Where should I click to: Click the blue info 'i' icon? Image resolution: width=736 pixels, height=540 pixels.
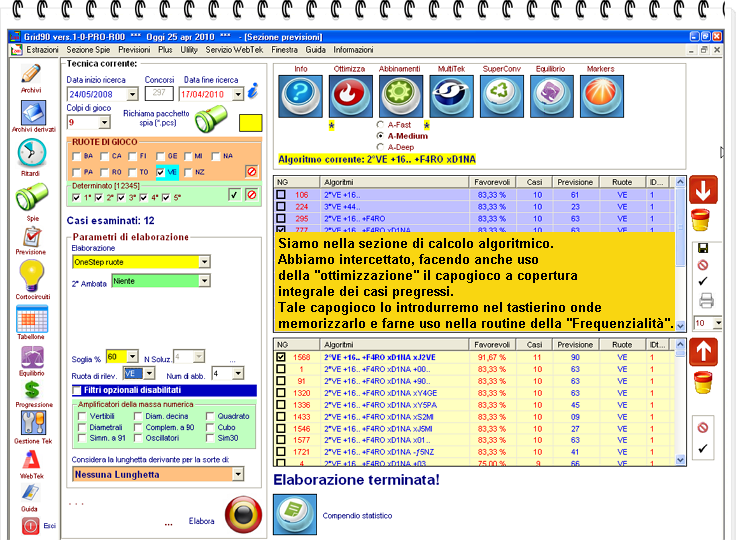253,91
